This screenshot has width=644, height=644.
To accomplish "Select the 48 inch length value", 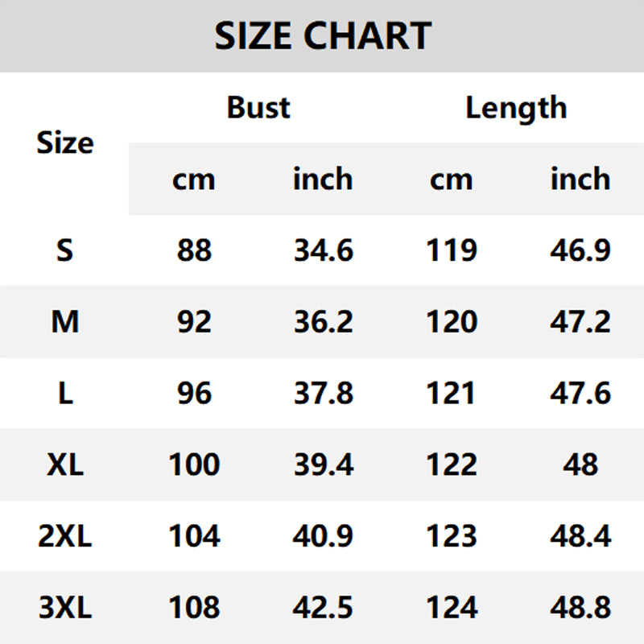I will [x=580, y=464].
